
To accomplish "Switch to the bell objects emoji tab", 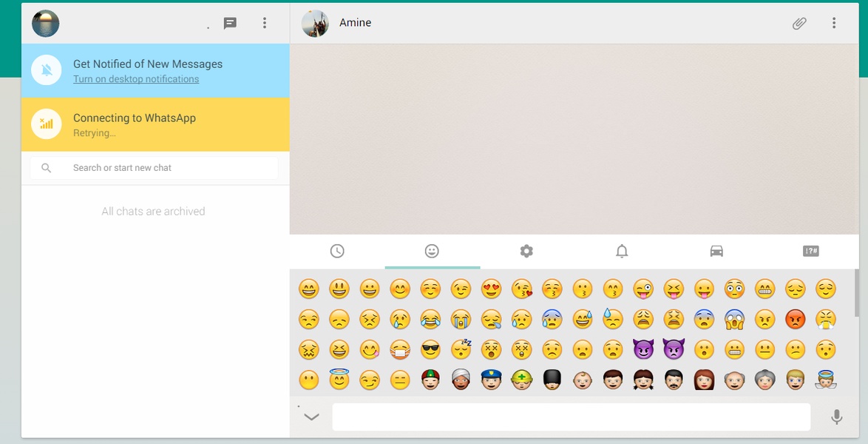I will 622,251.
